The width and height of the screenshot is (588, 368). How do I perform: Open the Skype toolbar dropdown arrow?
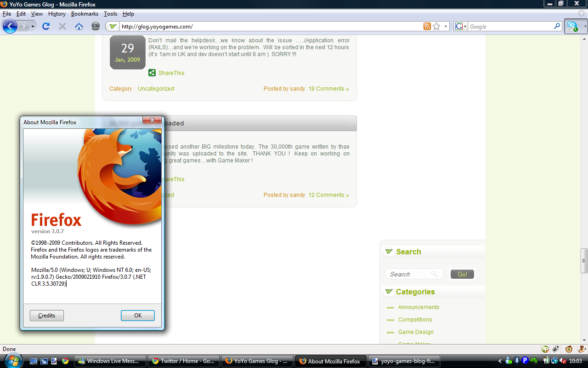pos(585,27)
